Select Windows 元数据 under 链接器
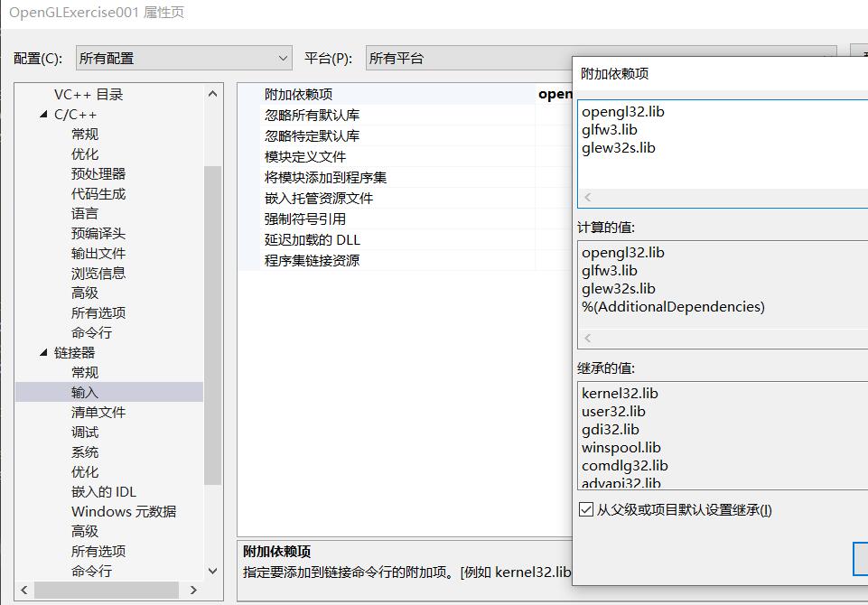Viewport: 868px width, 605px height. [x=107, y=511]
